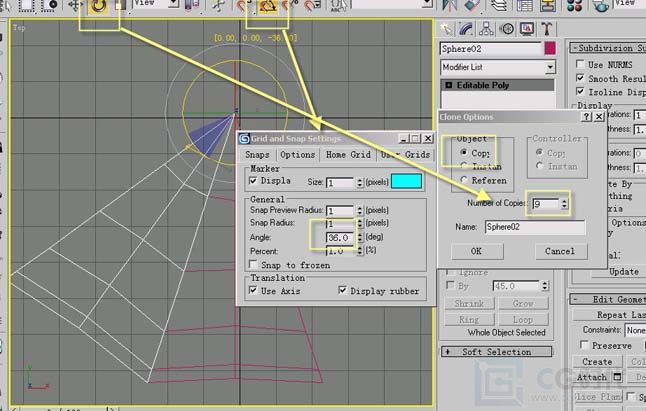Switch to the Utilities command panel
Image resolution: width=646 pixels, height=411 pixels.
click(547, 29)
